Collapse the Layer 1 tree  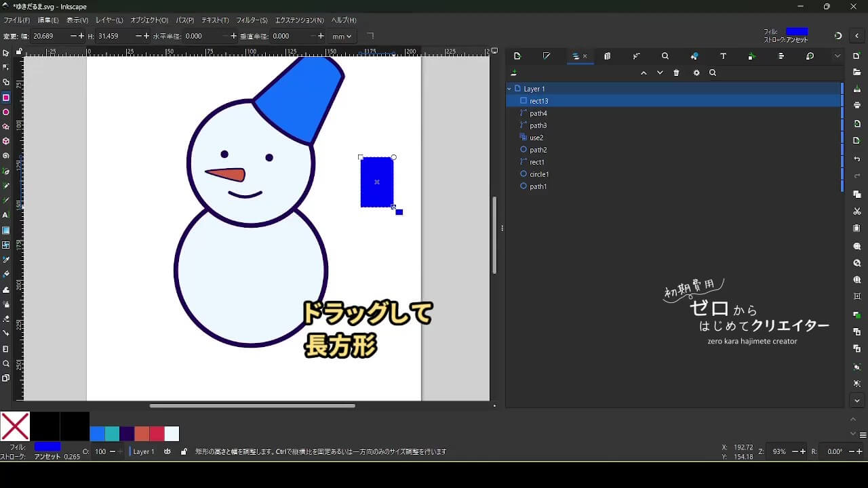(x=509, y=89)
